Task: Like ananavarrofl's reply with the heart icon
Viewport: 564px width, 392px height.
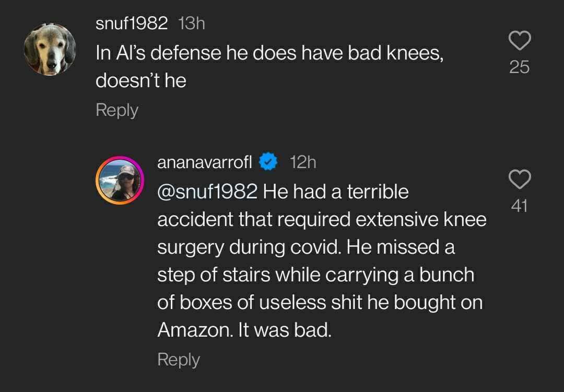Action: [520, 180]
